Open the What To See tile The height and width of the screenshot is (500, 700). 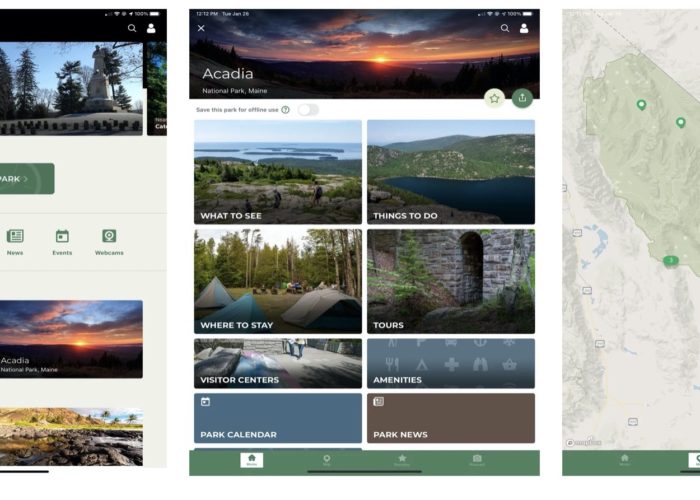[x=278, y=172]
